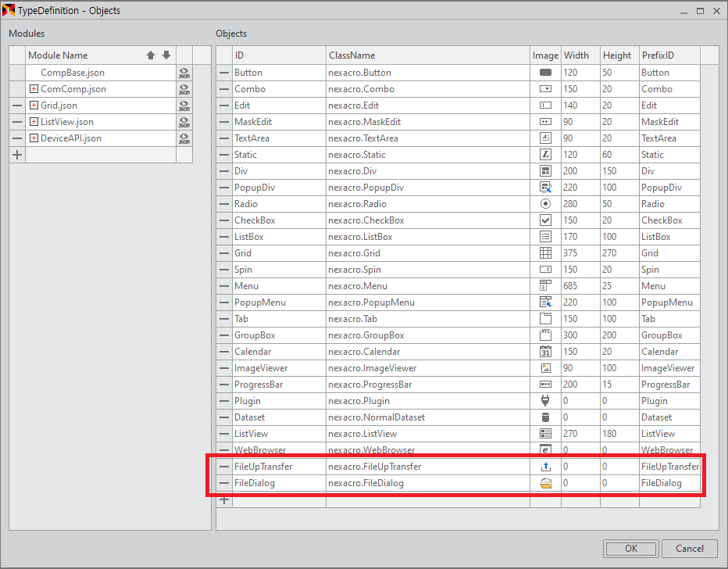Open JSON view for CompBase.json
Image resolution: width=728 pixels, height=569 pixels.
tap(184, 73)
